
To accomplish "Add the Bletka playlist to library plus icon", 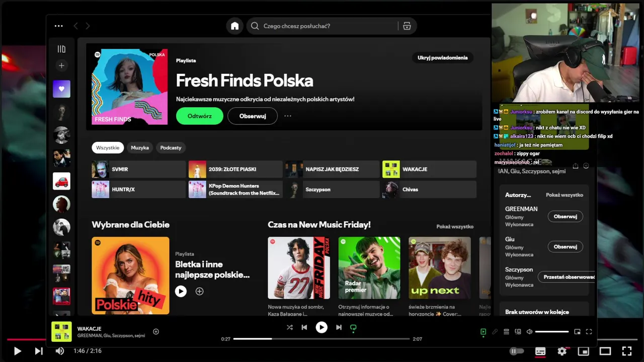I will pos(199,291).
